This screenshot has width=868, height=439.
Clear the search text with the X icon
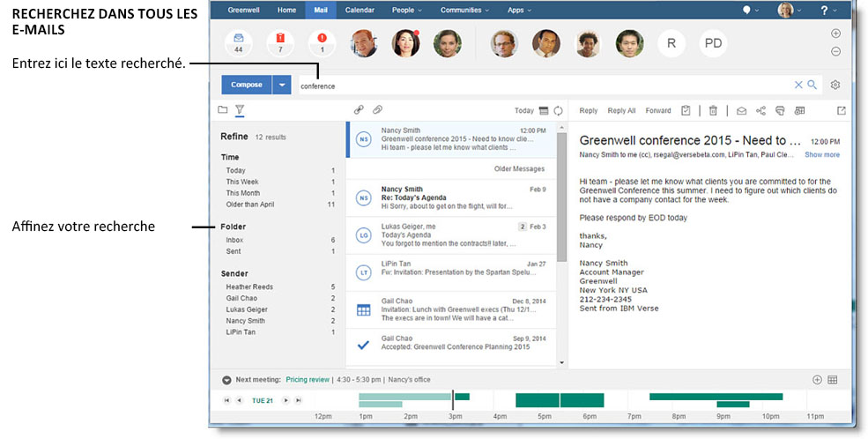(x=798, y=85)
